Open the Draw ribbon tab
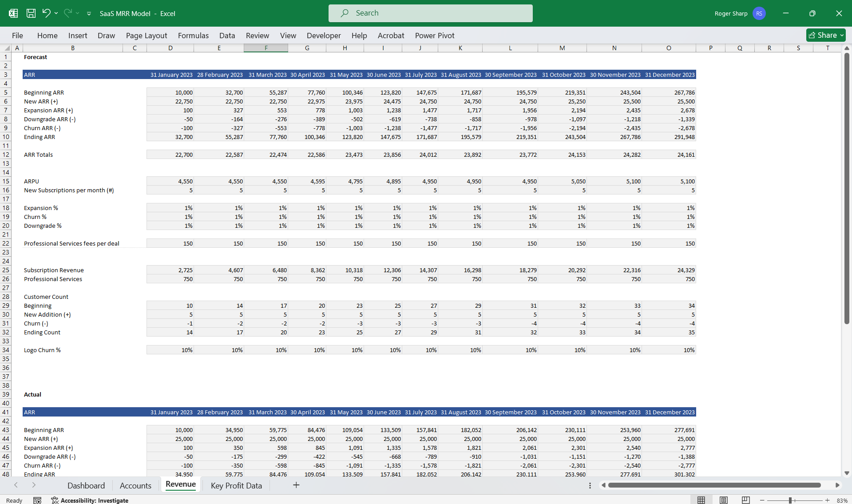The height and width of the screenshot is (504, 852). pyautogui.click(x=106, y=36)
